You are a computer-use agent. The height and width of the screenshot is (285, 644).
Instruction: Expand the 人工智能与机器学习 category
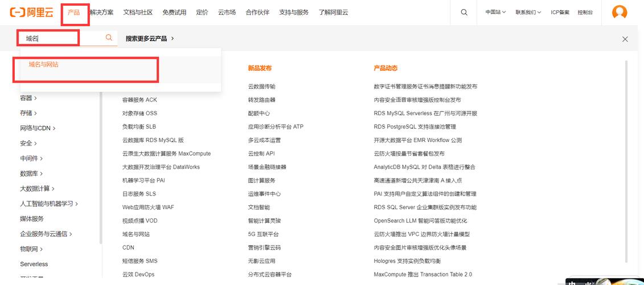coord(49,203)
